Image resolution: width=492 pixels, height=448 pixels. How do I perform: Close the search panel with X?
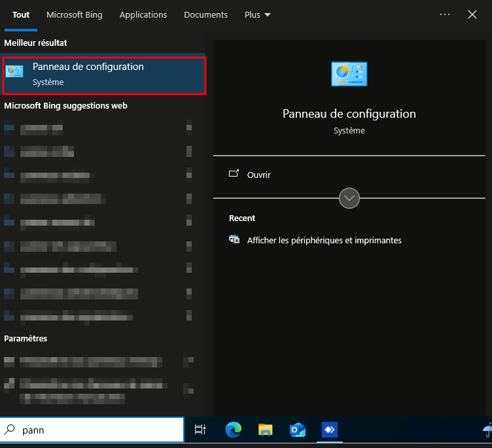pos(472,14)
